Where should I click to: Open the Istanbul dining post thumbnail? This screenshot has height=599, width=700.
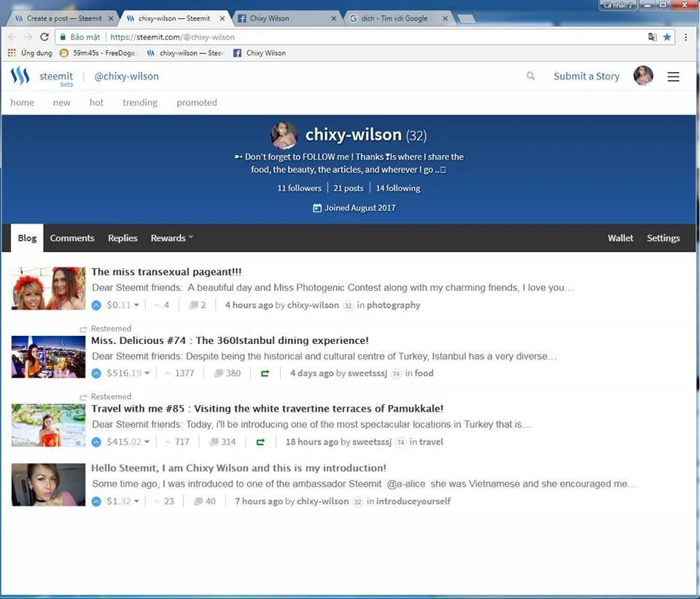[48, 357]
